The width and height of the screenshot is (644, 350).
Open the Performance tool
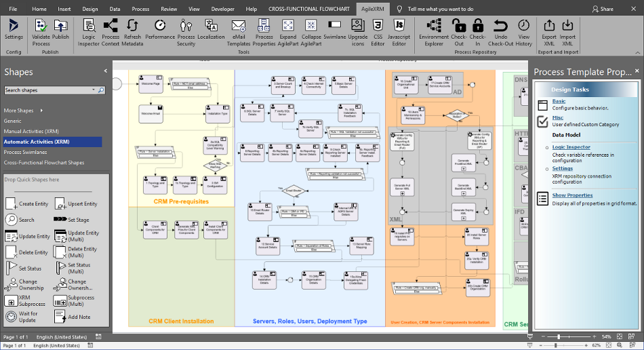(x=160, y=30)
